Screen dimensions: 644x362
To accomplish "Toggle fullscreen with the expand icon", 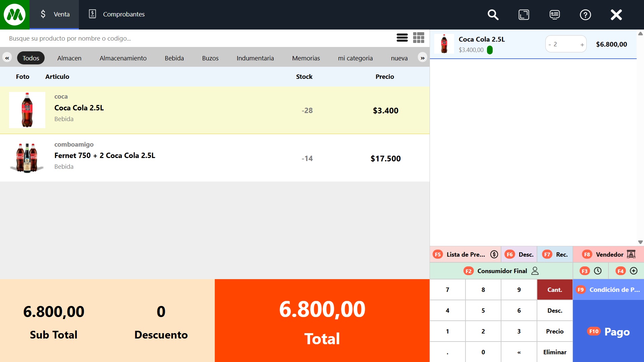I will pos(524,15).
